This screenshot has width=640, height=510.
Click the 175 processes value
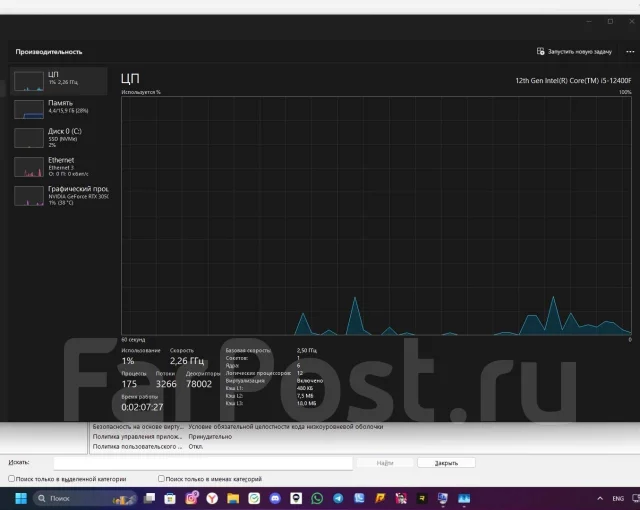click(x=129, y=384)
